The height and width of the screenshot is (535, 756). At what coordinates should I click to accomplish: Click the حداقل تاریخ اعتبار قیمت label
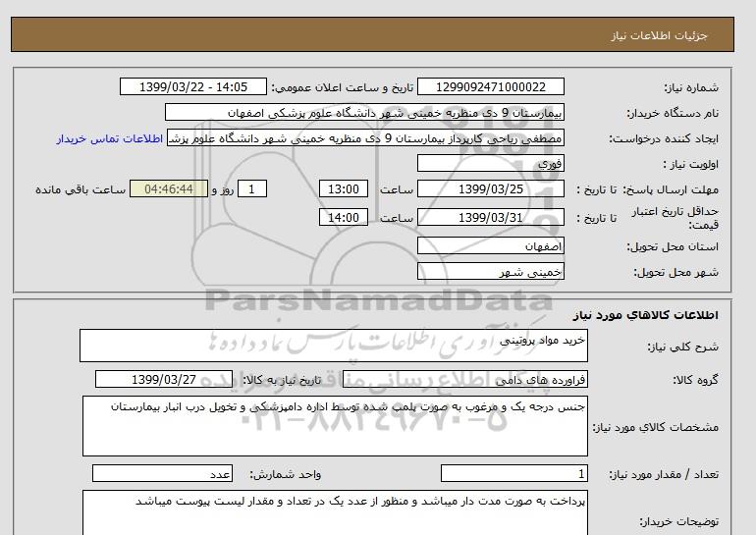(675, 218)
